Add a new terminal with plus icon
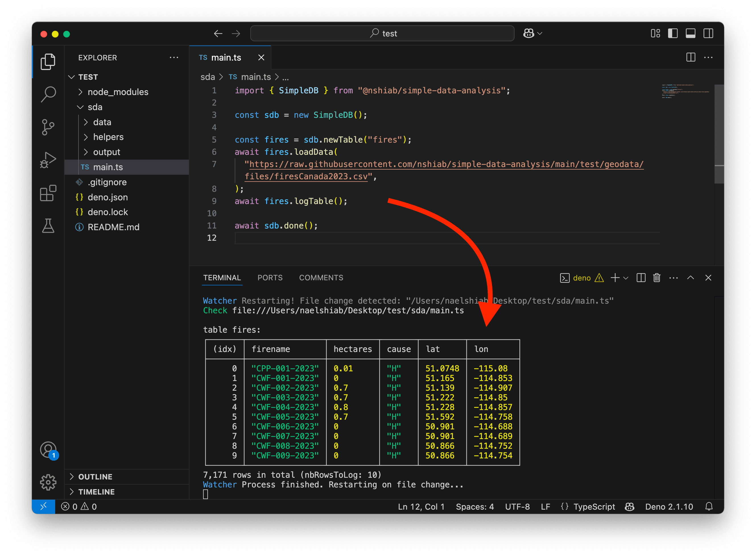Viewport: 756px width, 556px height. click(615, 278)
